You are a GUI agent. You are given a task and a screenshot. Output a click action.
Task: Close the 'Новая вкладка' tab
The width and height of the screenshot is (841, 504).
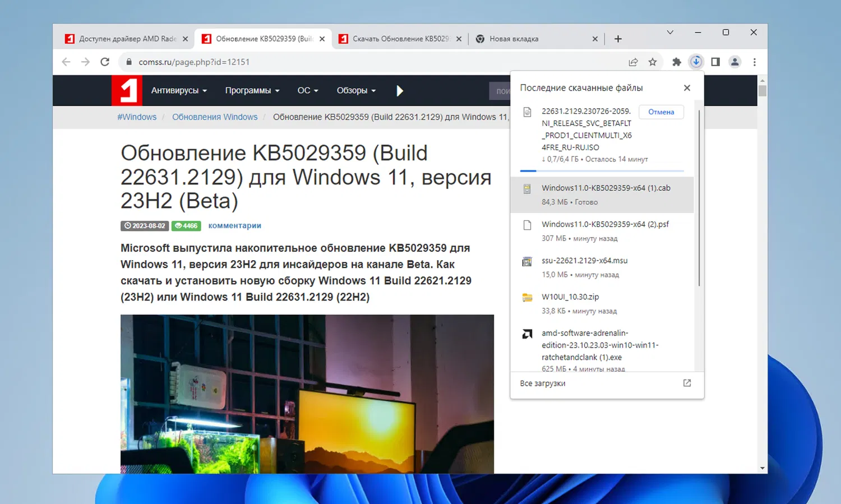click(x=595, y=39)
